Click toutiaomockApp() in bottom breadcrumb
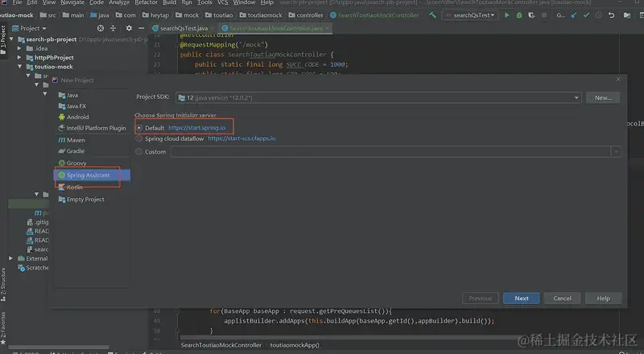644x354 pixels. 295,345
